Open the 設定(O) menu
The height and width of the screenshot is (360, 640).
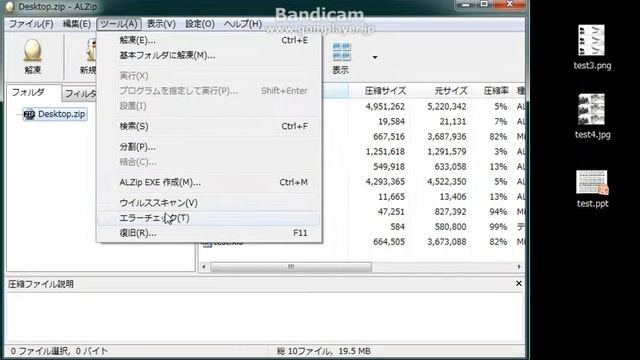pyautogui.click(x=200, y=24)
